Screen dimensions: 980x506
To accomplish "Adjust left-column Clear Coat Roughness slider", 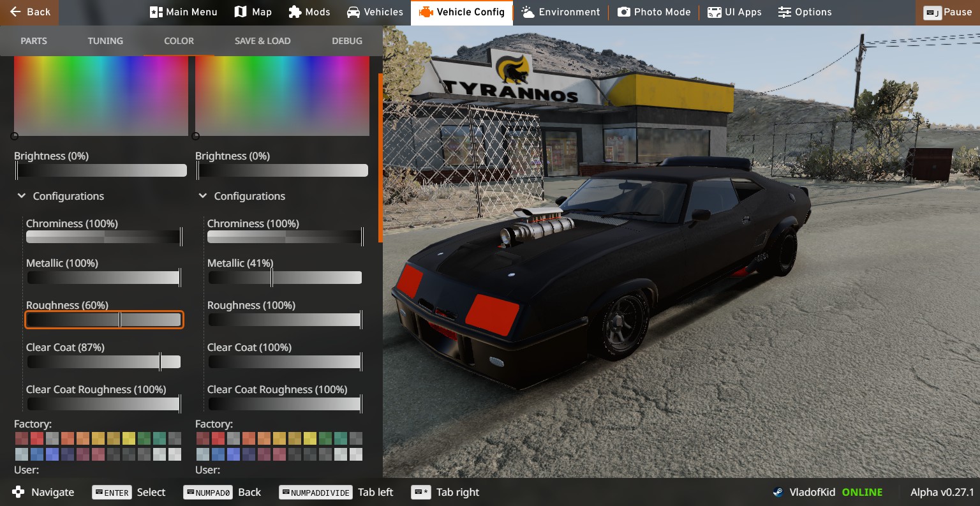I will (x=104, y=404).
